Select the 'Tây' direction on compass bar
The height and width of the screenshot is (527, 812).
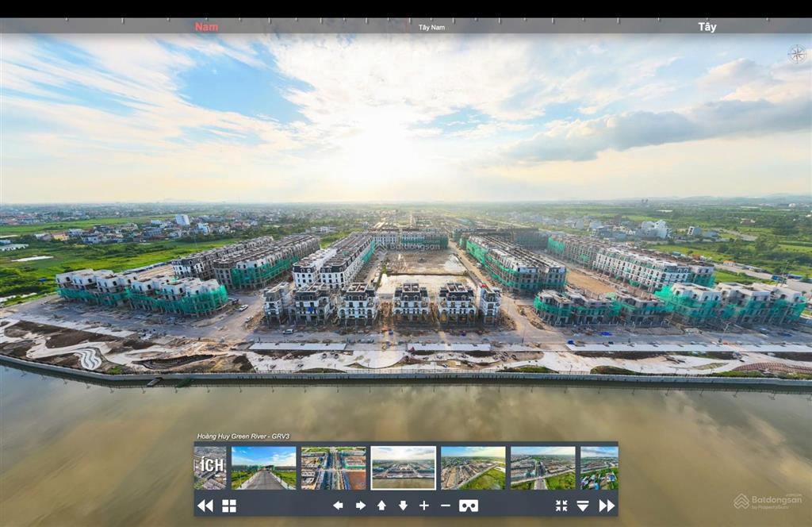(x=707, y=26)
